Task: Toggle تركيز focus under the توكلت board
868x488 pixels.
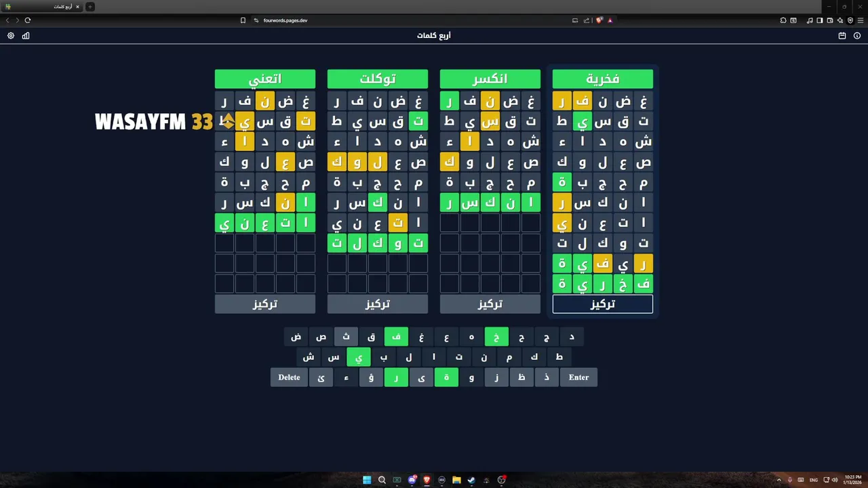Action: point(378,304)
